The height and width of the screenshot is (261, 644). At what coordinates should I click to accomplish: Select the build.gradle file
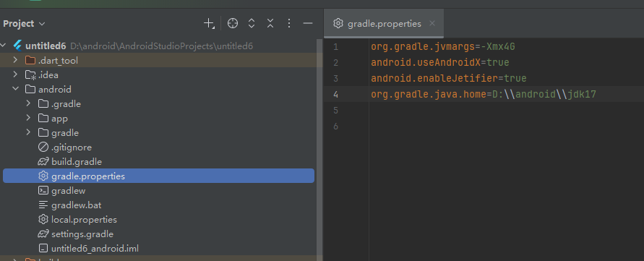tap(77, 161)
